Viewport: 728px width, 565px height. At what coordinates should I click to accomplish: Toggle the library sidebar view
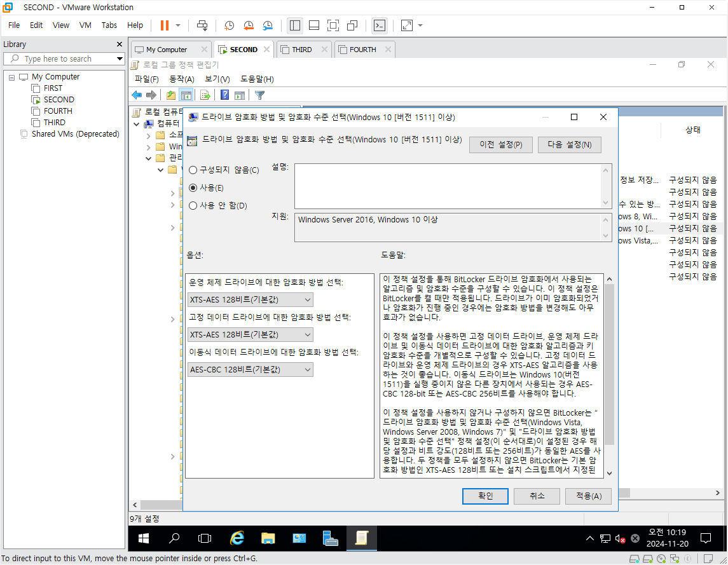pyautogui.click(x=295, y=25)
